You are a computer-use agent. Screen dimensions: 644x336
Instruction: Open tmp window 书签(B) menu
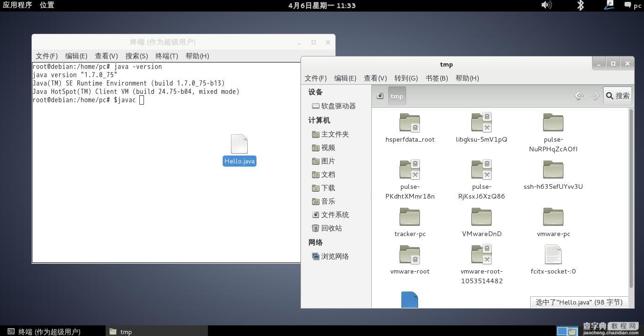(x=437, y=78)
